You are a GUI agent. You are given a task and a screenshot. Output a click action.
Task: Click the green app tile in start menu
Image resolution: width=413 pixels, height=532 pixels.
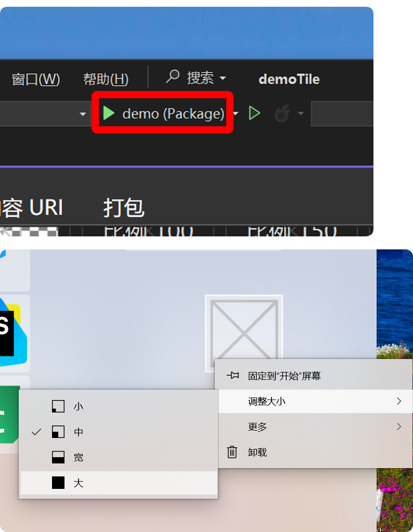[x=10, y=415]
